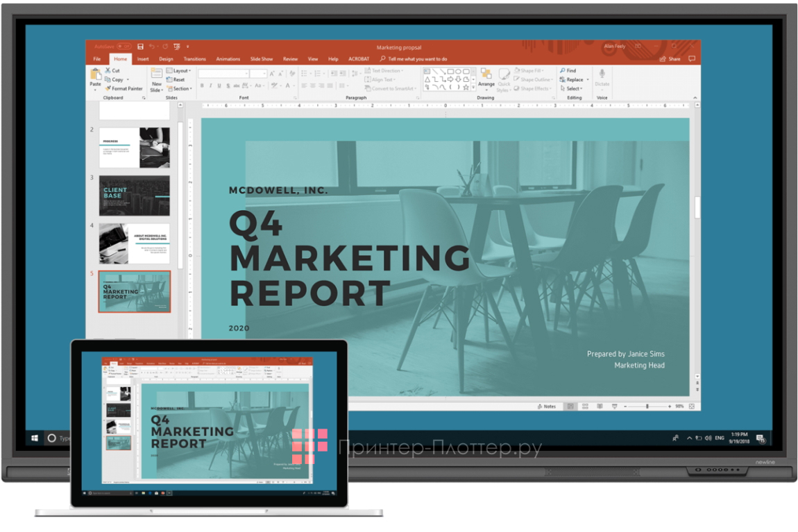The image size is (798, 532).
Task: Open the Section dropdown menu
Action: pos(180,89)
